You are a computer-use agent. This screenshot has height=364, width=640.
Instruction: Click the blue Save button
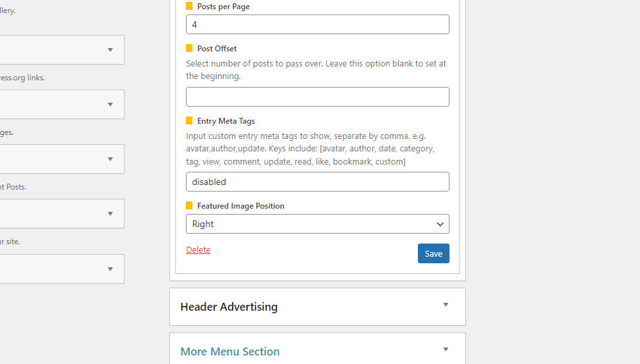434,253
